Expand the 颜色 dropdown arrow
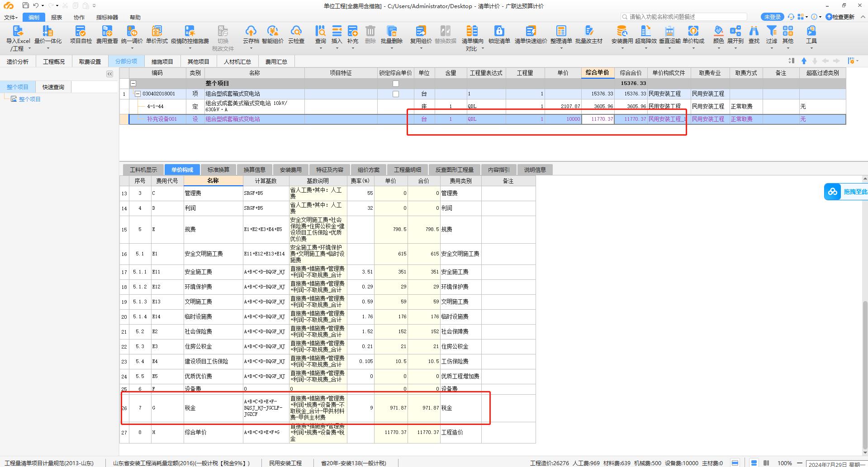 [x=719, y=48]
